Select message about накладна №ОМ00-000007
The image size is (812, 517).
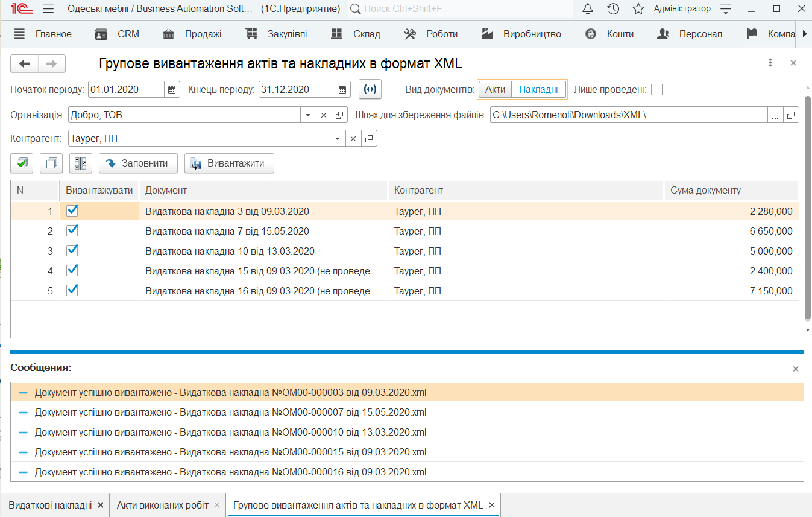tap(407, 412)
